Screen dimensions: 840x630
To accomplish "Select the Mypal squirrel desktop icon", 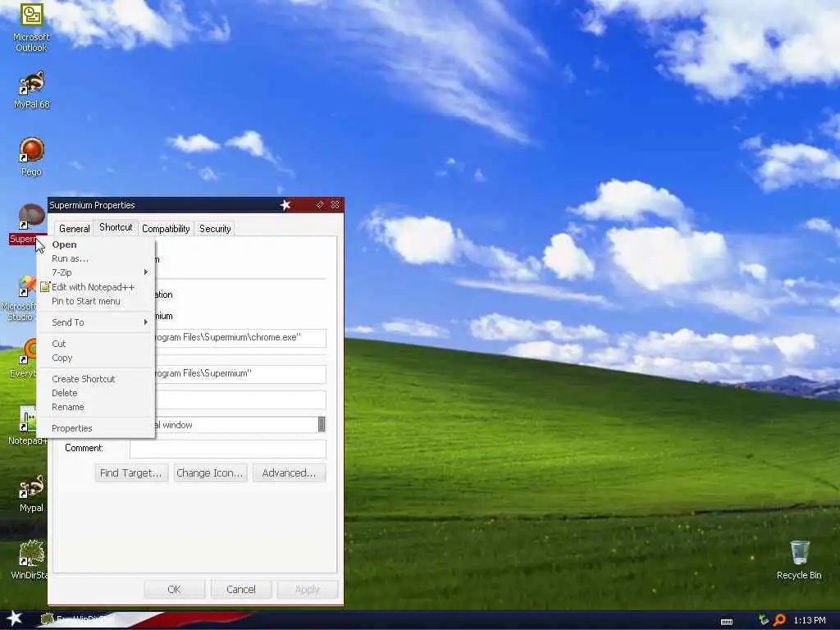I will pos(31,493).
